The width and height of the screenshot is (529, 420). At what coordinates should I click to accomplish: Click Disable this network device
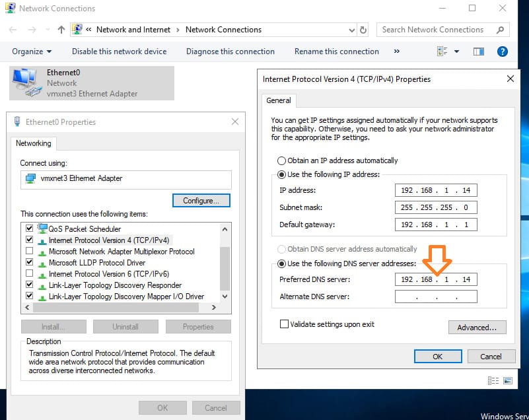tap(119, 52)
